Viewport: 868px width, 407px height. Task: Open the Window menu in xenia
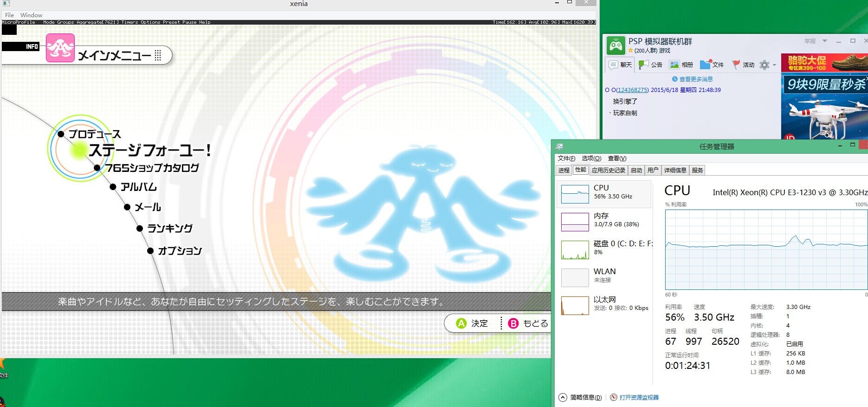31,15
